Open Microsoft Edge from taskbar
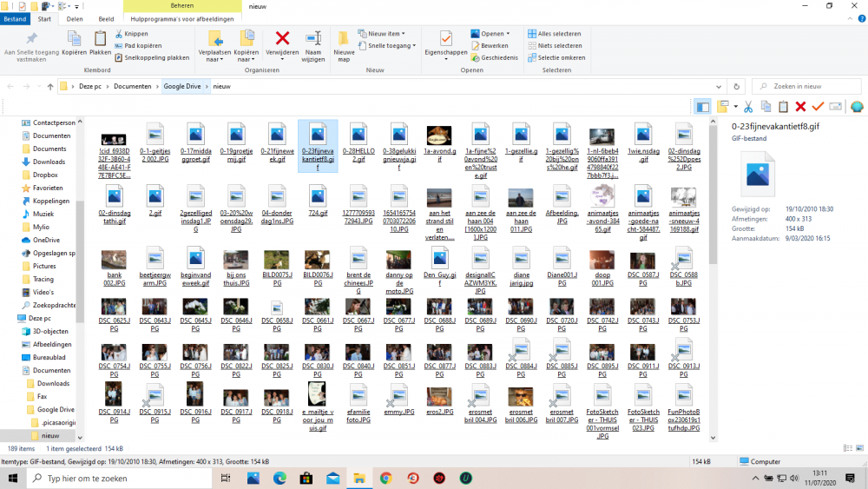The width and height of the screenshot is (868, 489). tap(279, 478)
